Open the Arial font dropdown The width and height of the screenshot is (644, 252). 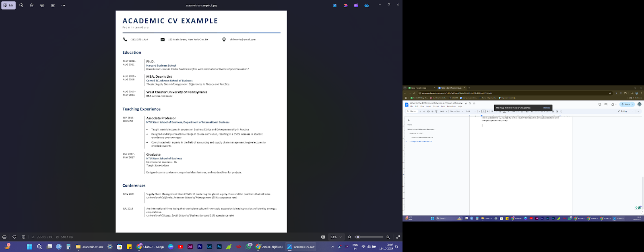tap(471, 111)
